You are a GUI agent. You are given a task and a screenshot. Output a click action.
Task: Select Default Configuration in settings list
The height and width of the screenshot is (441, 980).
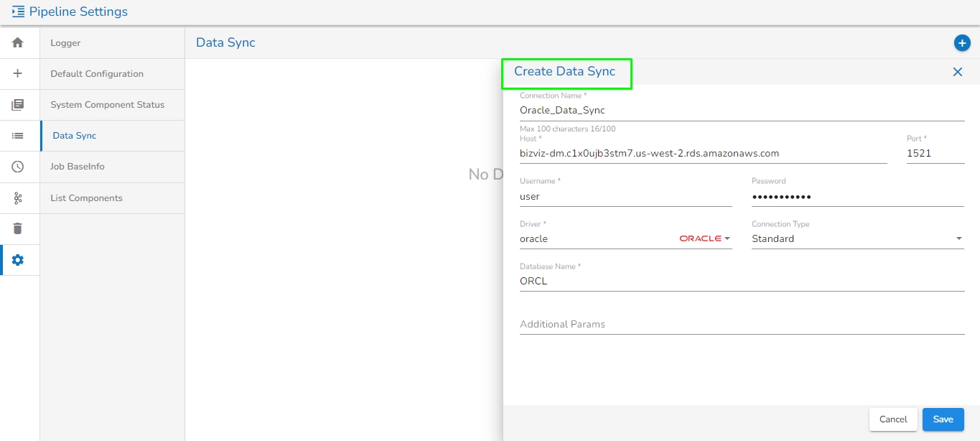coord(97,74)
